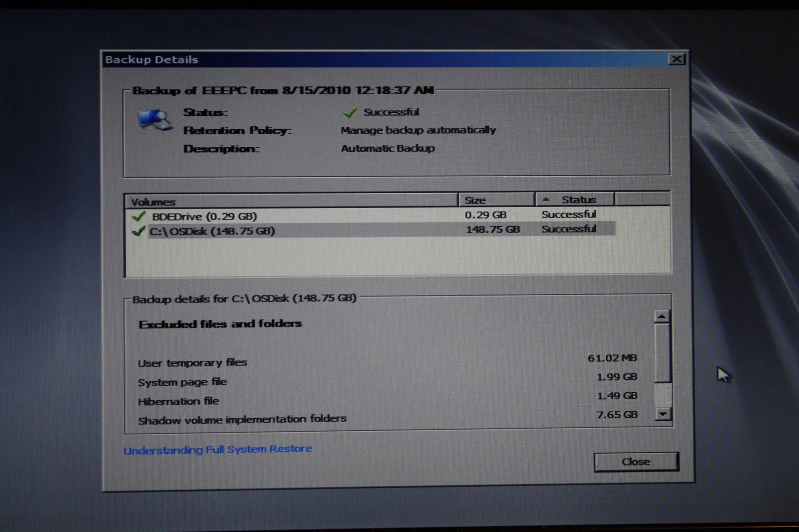The image size is (799, 532).
Task: Click the green checkmark icon for C:\OSDisk
Action: click(x=138, y=231)
